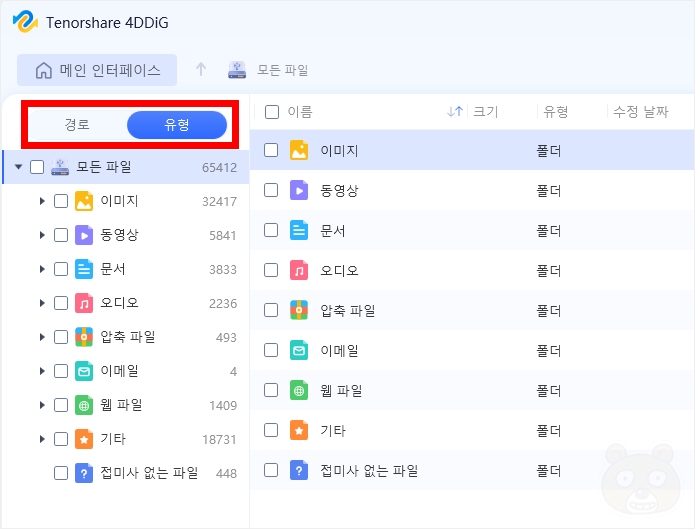Sort by 크기 column header

tap(486, 111)
